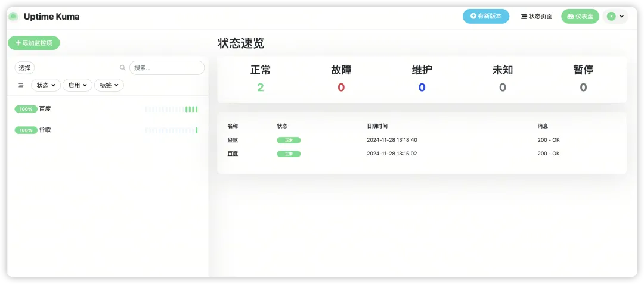Click the 正常 status badge for 百度 row
The image size is (644, 284).
(x=289, y=154)
